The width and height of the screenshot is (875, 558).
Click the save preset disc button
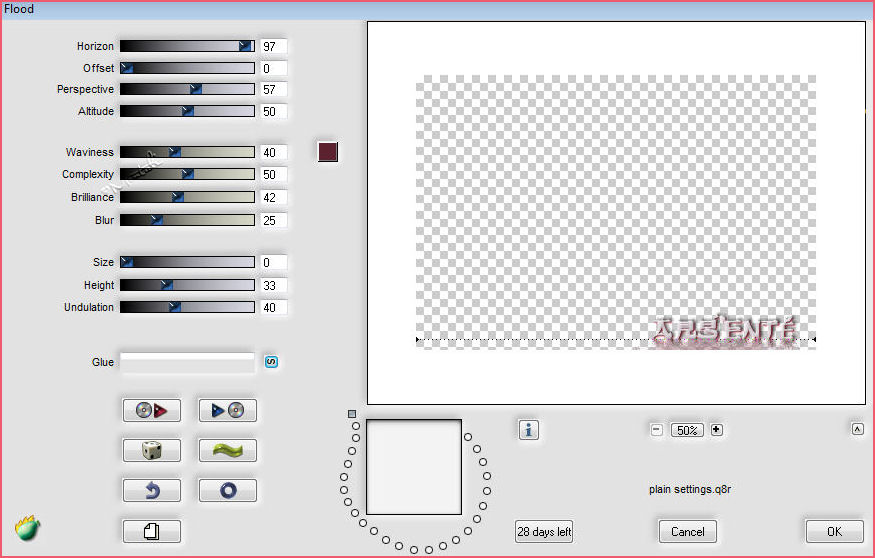pos(227,410)
